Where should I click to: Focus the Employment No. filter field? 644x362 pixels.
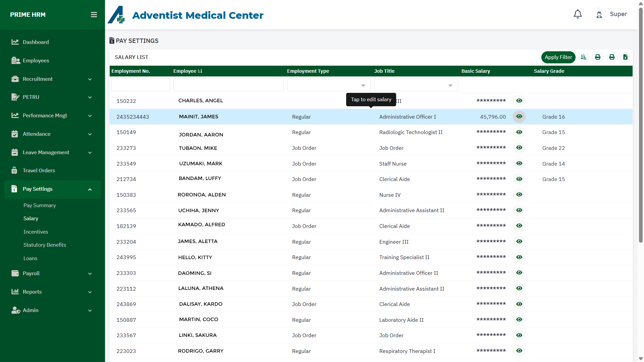click(141, 85)
